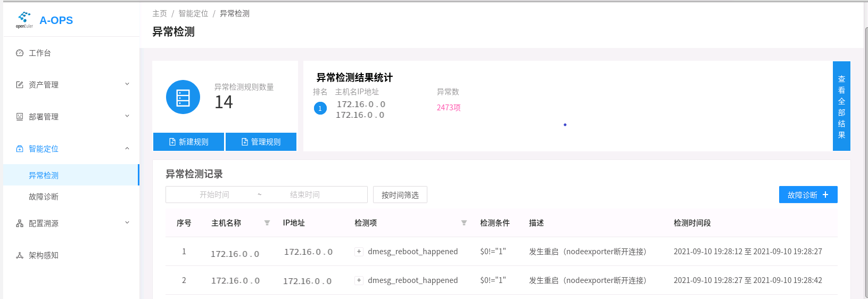Click the 开始时间 start time field
868x299 pixels.
click(x=214, y=195)
